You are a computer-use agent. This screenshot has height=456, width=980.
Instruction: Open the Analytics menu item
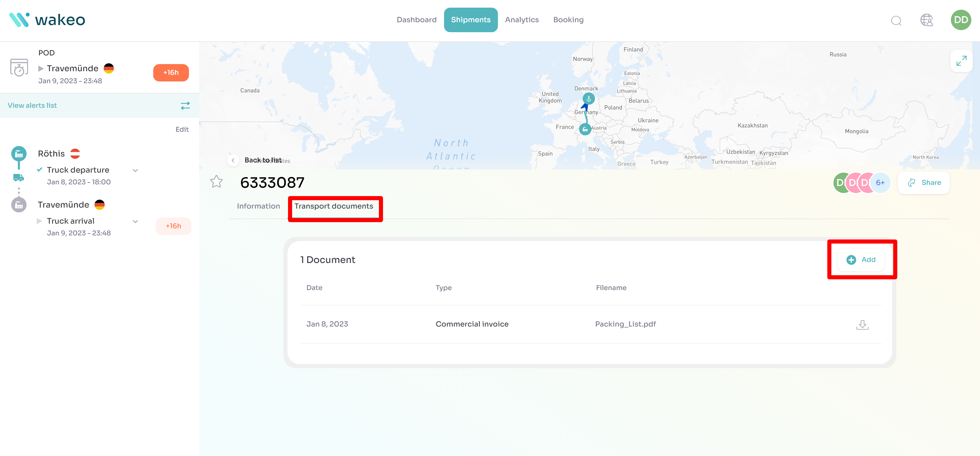(x=522, y=20)
